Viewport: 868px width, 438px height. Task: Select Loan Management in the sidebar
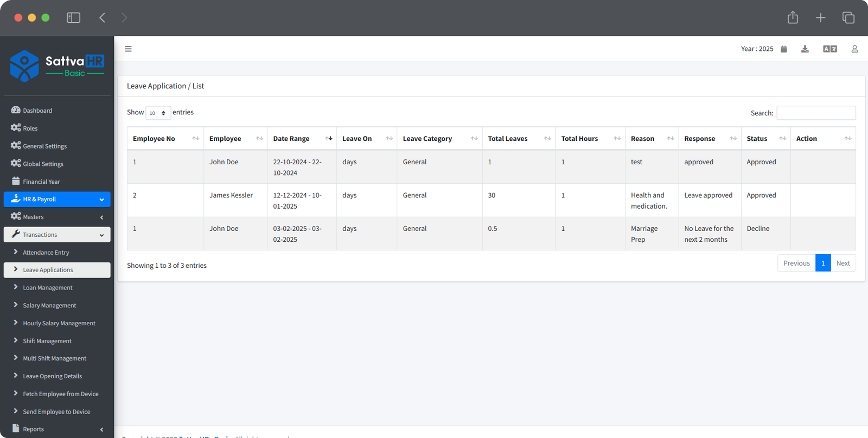coord(48,288)
